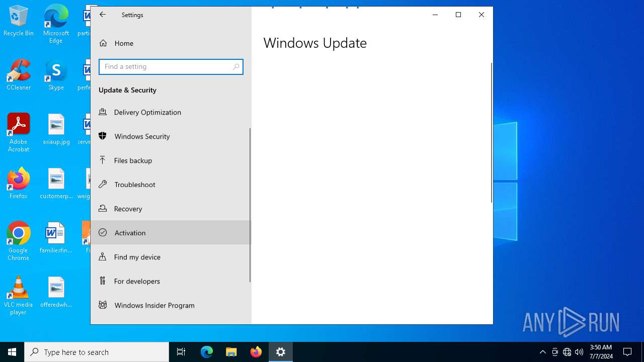Click the Home house icon
This screenshot has height=362, width=644.
[x=103, y=43]
